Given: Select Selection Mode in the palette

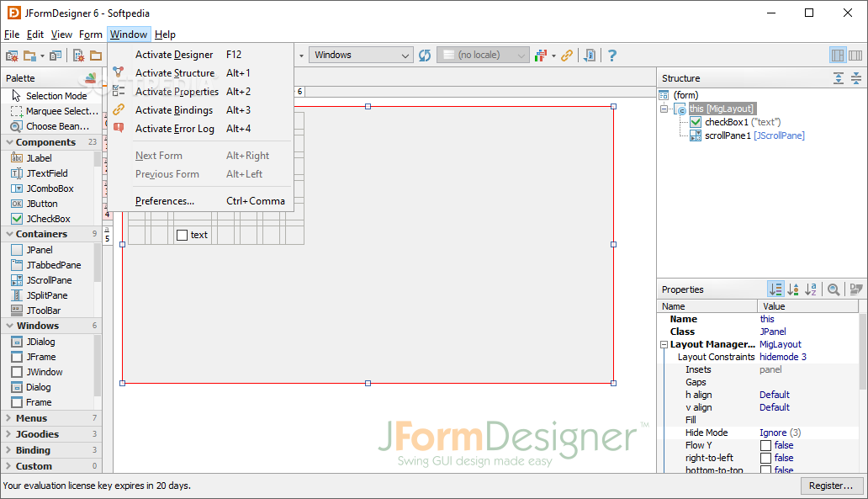Looking at the screenshot, I should click(x=50, y=96).
